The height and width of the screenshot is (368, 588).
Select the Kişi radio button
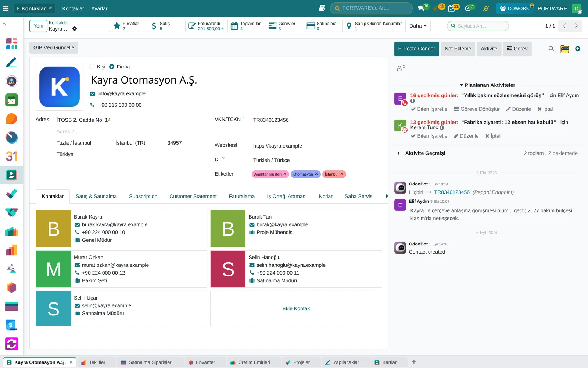coord(92,67)
